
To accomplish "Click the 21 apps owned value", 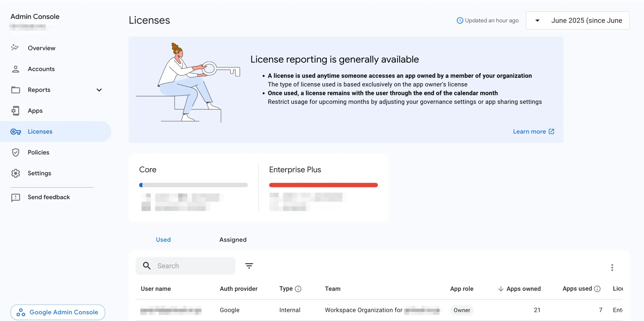I will click(537, 310).
